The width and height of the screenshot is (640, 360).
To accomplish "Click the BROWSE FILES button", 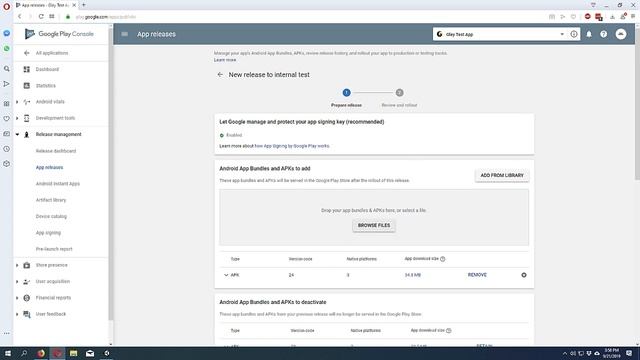I will (374, 225).
